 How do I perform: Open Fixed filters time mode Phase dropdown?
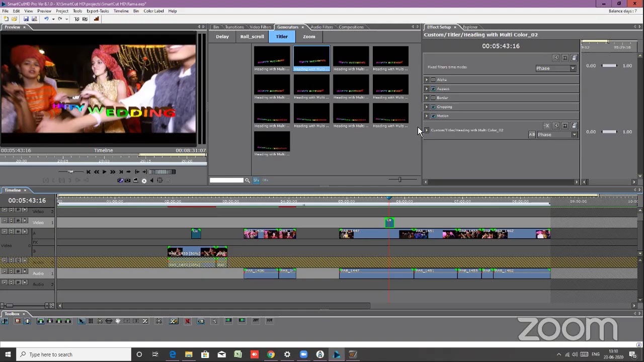(x=555, y=68)
